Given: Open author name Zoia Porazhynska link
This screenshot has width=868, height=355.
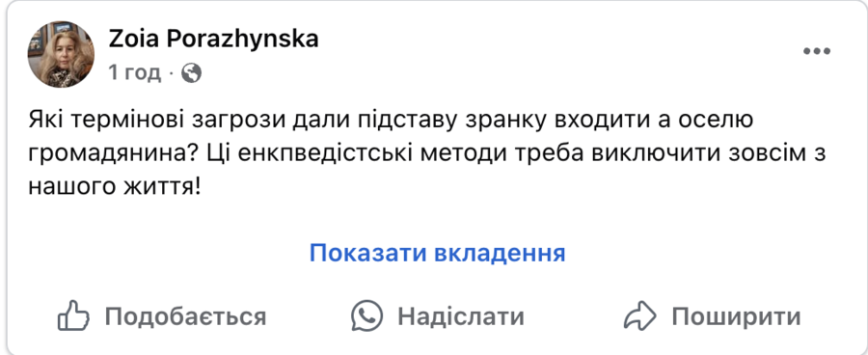Looking at the screenshot, I should 214,39.
